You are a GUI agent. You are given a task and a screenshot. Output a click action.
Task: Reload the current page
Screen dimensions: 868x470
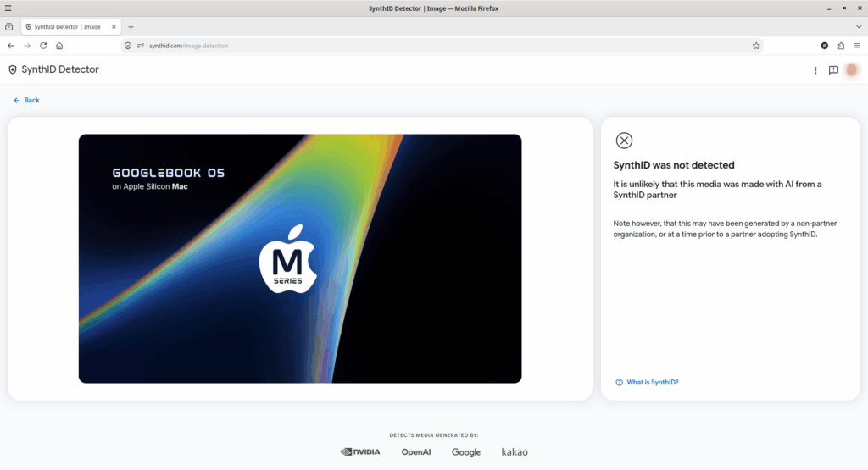point(43,46)
